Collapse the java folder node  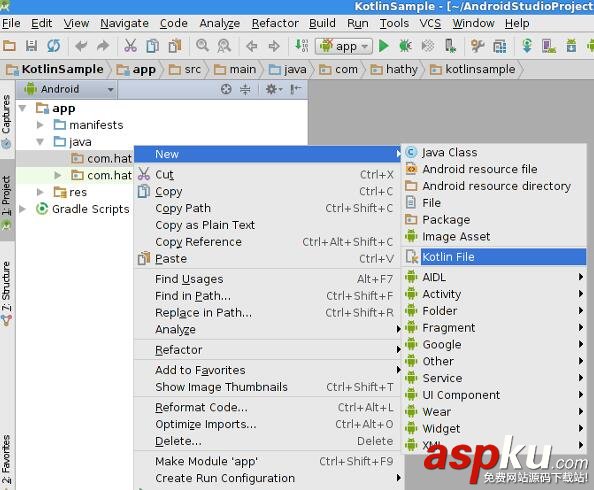(x=40, y=142)
